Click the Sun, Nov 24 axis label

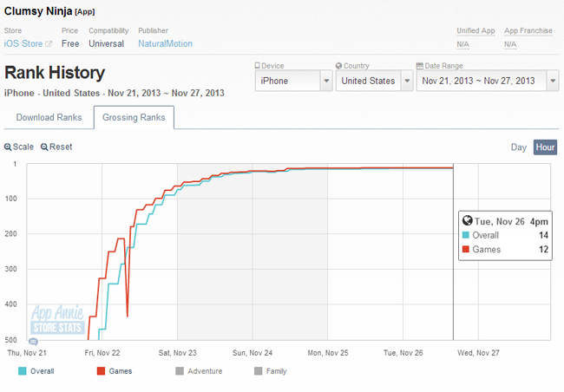(x=252, y=353)
